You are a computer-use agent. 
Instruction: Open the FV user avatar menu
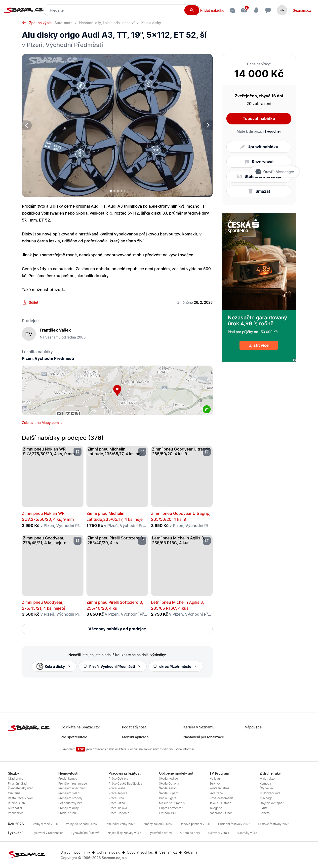click(x=282, y=10)
